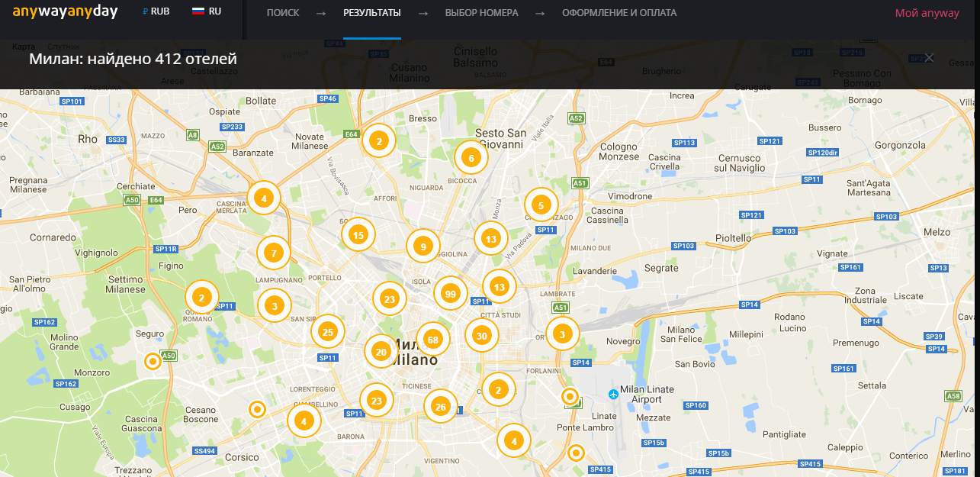Select the 30-hotel cluster near Città Studi
The image size is (980, 477).
click(x=481, y=335)
